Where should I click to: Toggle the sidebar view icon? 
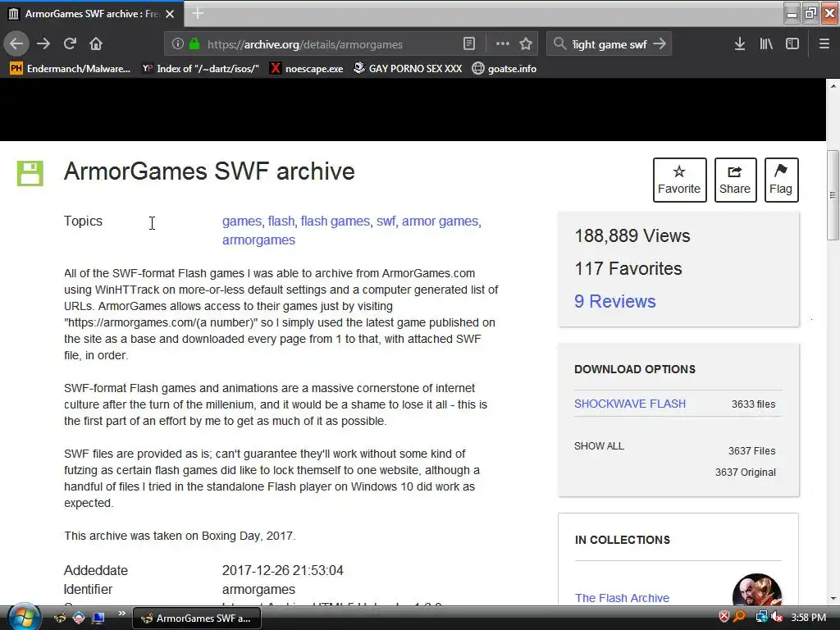coord(792,44)
